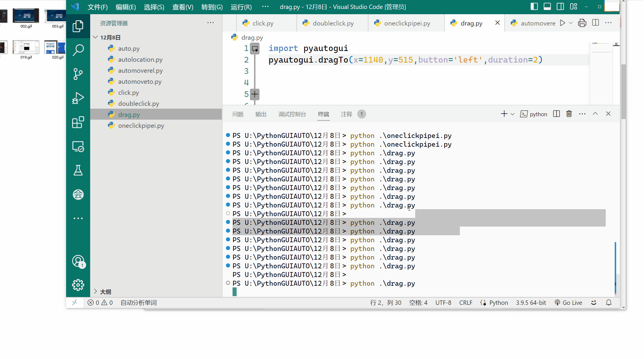This screenshot has width=644, height=359.
Task: Switch to oneclickpipei.py editor tab
Action: pyautogui.click(x=406, y=23)
